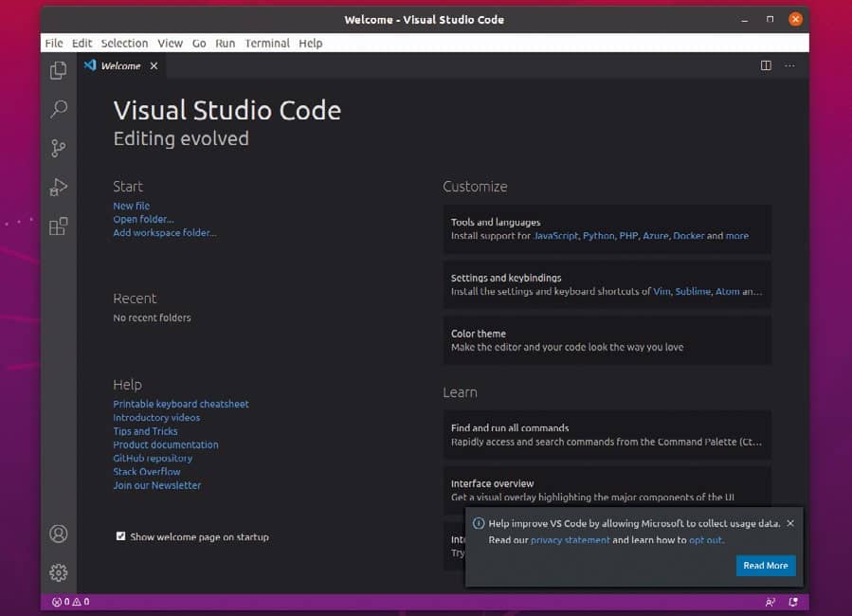The width and height of the screenshot is (852, 616).
Task: Click the Read More button
Action: coord(766,566)
